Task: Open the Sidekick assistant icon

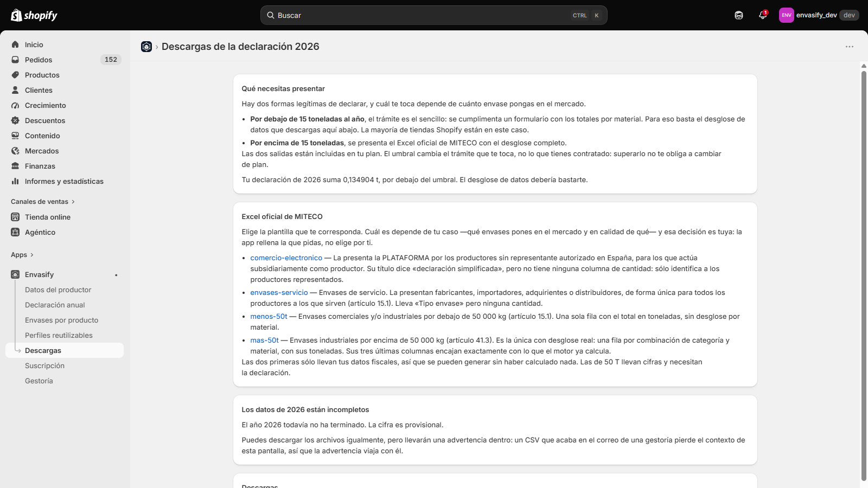Action: tap(739, 15)
